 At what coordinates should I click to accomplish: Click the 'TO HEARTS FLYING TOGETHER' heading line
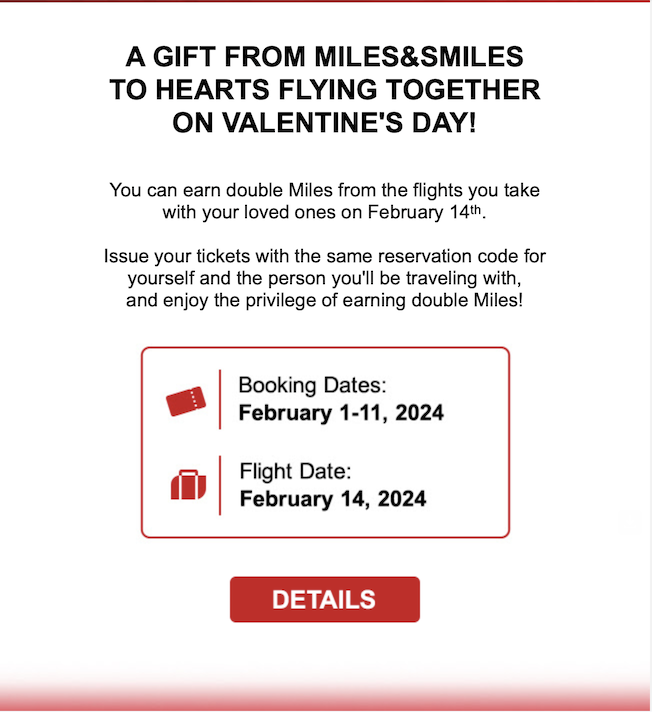pos(325,89)
